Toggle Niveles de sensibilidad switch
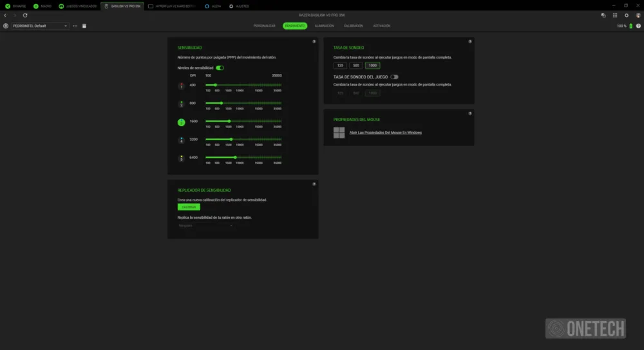The height and width of the screenshot is (350, 644). pyautogui.click(x=220, y=68)
